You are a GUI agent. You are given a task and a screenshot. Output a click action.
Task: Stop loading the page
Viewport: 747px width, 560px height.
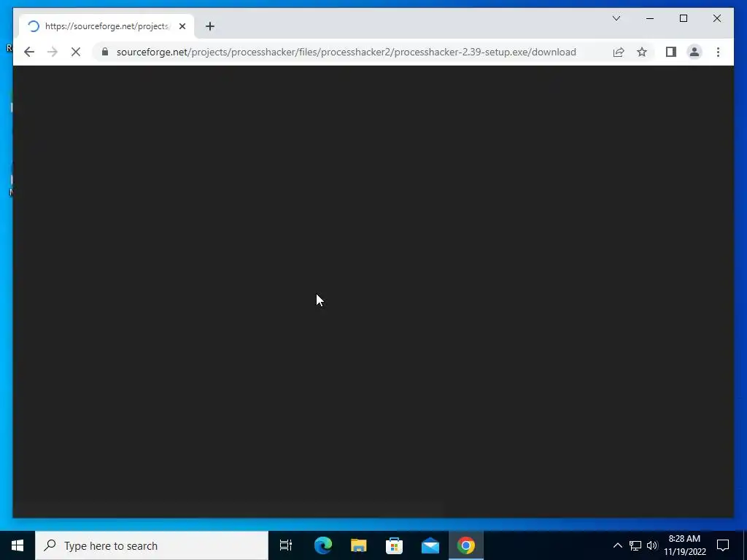tap(76, 52)
